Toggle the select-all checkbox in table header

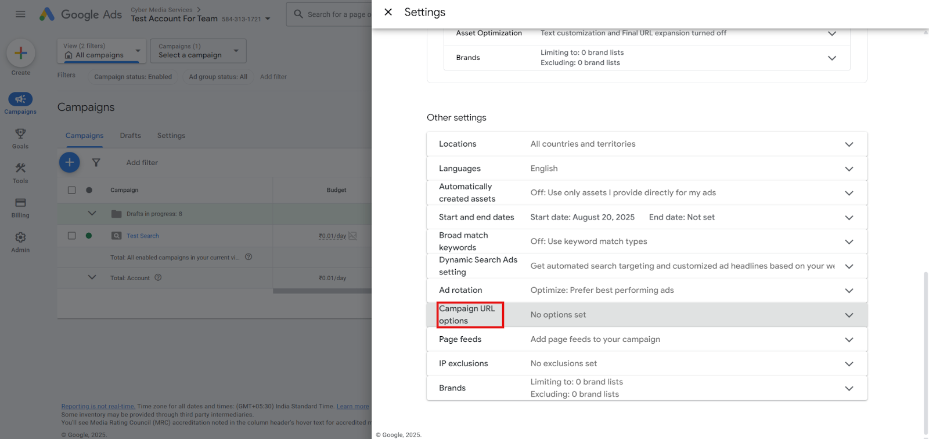(x=71, y=189)
